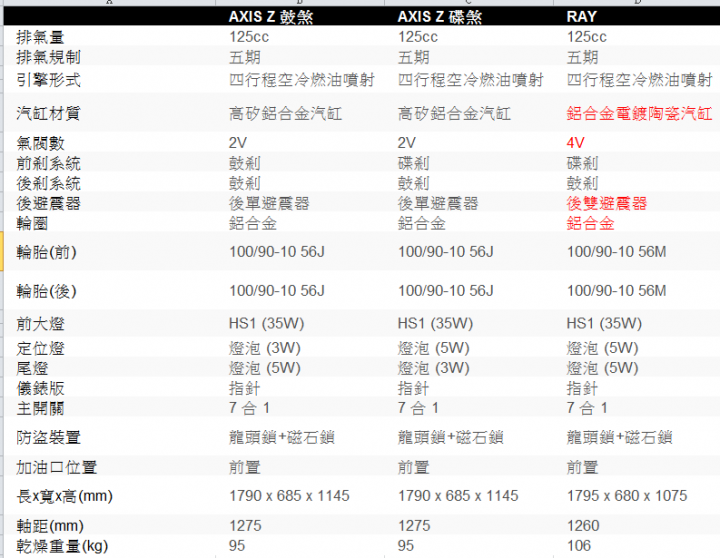This screenshot has width=720, height=558.
Task: Select AXIS Z 碟煞 '7 合 1' cell
Action: click(x=418, y=408)
